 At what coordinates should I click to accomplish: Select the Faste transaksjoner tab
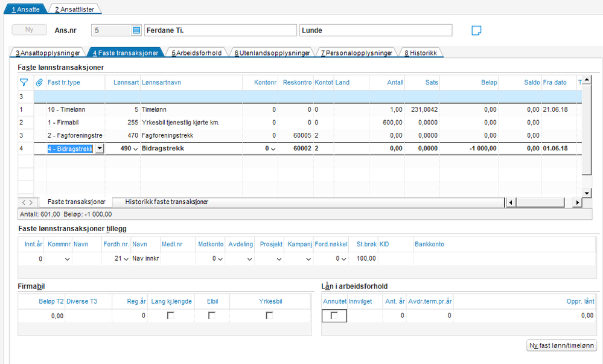point(126,53)
